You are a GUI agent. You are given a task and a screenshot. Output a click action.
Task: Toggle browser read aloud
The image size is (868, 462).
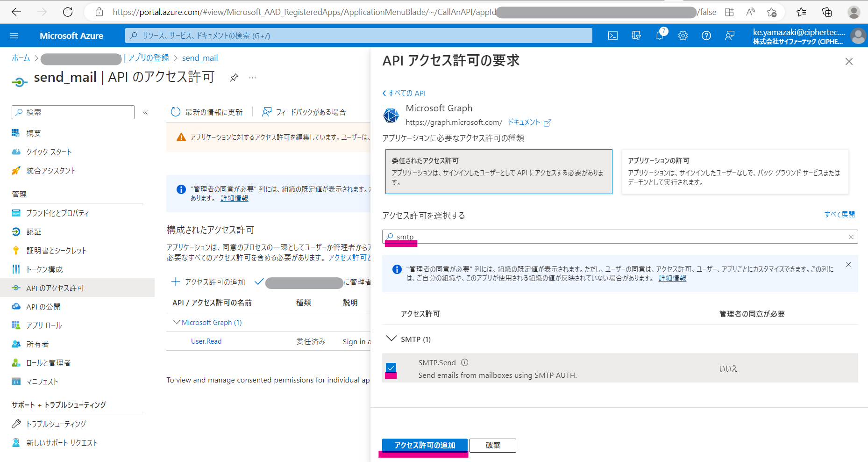point(751,12)
